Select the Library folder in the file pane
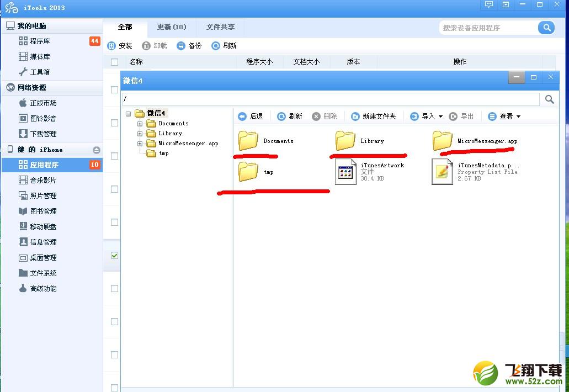The height and width of the screenshot is (392, 569). (360, 141)
